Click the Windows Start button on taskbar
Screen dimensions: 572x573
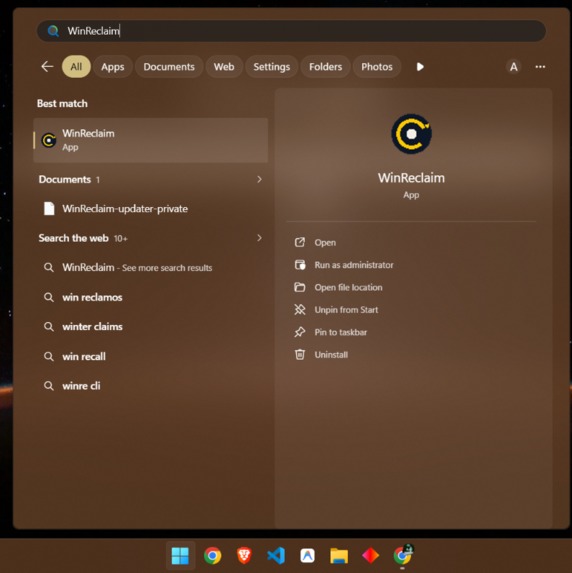pyautogui.click(x=180, y=556)
